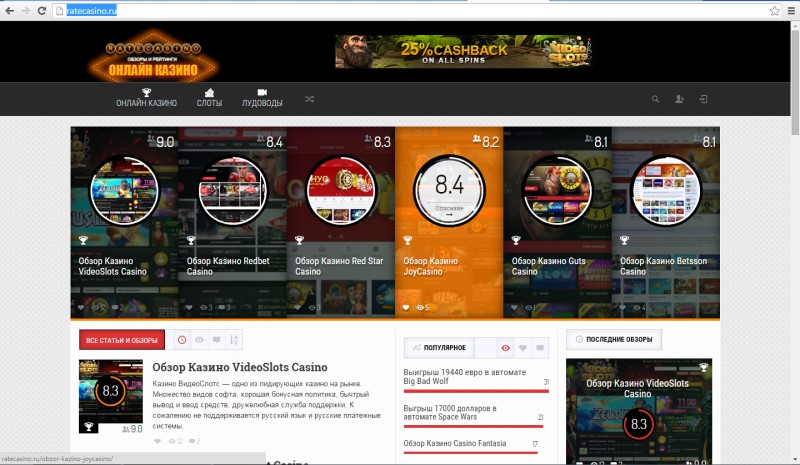The image size is (800, 465).
Task: Sort articles by recent clock icon
Action: [x=182, y=340]
